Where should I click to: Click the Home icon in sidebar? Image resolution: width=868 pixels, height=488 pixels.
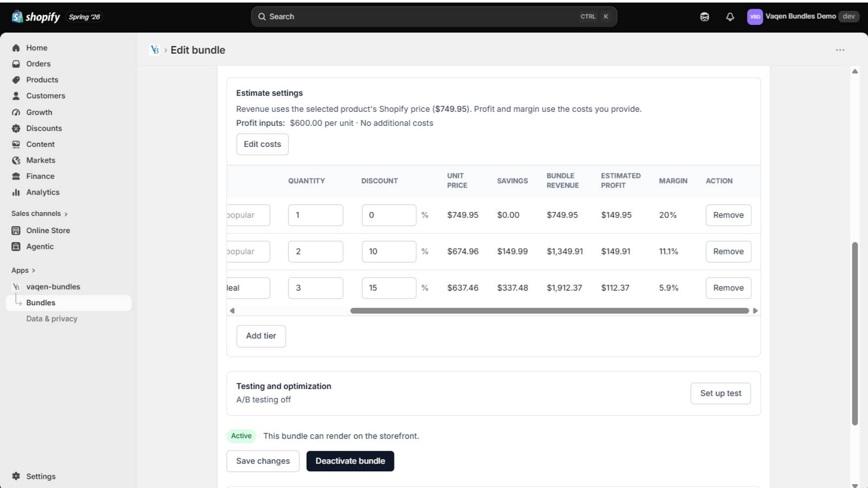(16, 48)
